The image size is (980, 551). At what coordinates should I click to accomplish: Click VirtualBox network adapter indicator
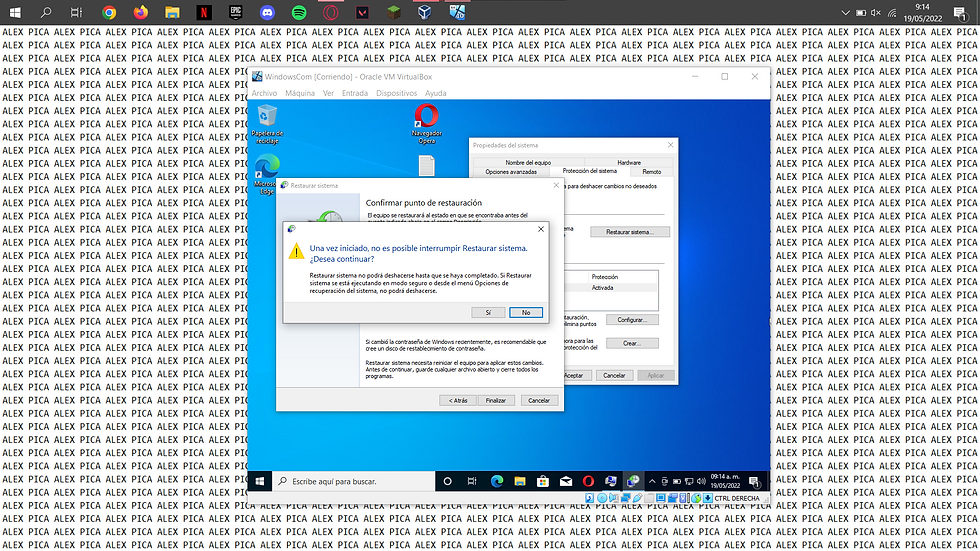[x=626, y=498]
